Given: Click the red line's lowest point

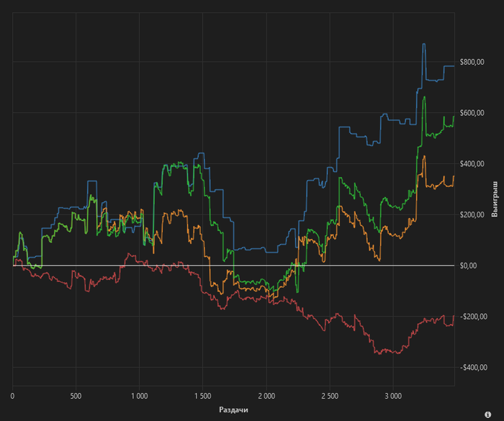Looking at the screenshot, I should click(379, 354).
